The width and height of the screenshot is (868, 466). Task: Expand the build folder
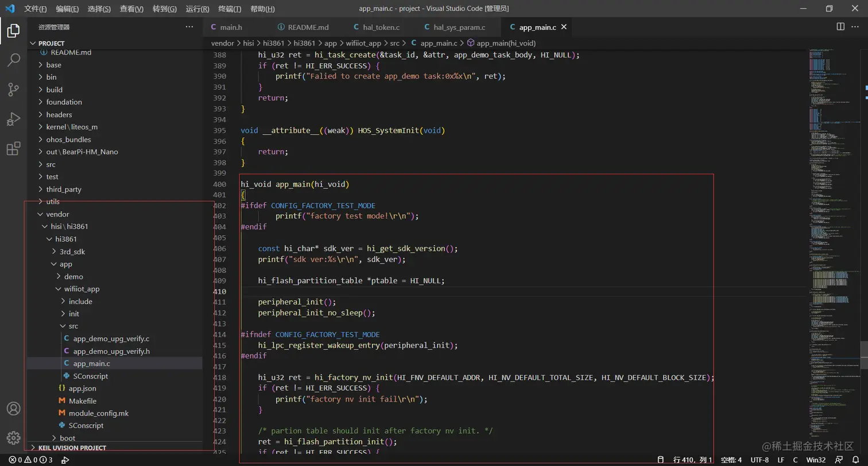coord(115,90)
